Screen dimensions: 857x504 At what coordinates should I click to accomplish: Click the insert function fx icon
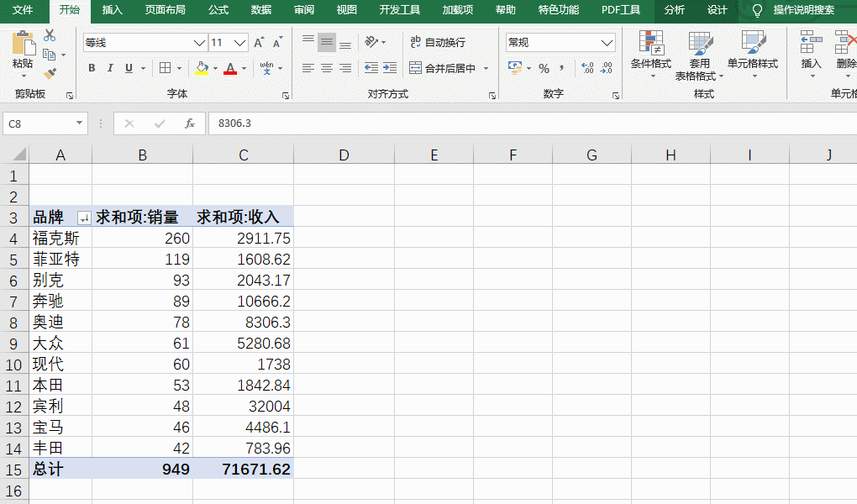190,123
